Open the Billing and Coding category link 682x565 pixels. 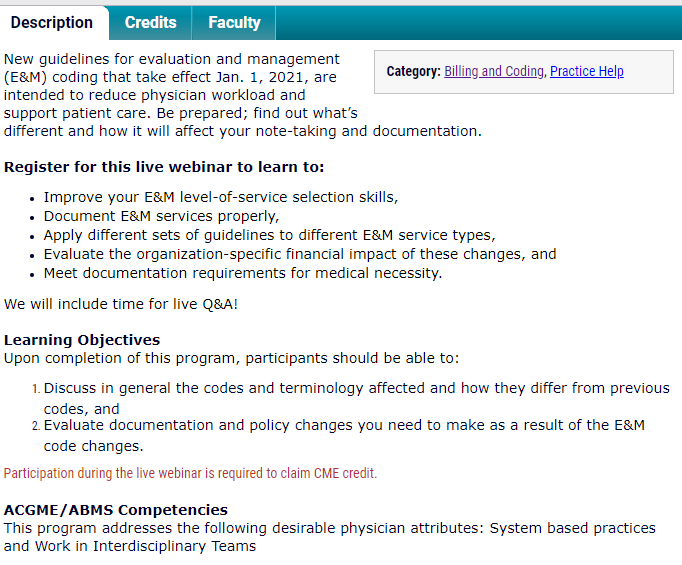(494, 72)
